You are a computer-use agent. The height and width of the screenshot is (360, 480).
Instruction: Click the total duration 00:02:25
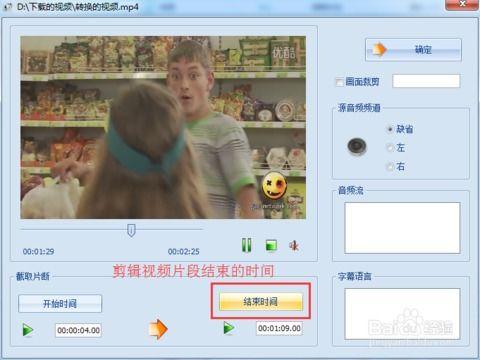click(x=184, y=251)
